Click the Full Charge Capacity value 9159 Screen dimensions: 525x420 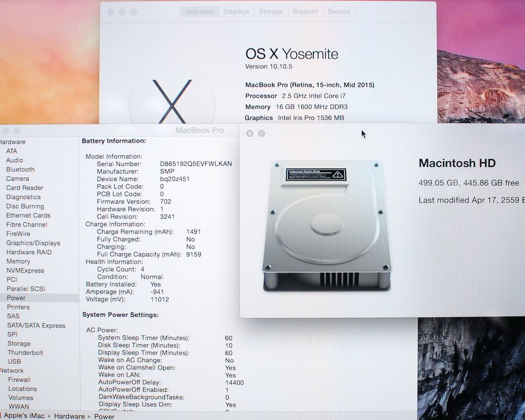[x=194, y=254]
